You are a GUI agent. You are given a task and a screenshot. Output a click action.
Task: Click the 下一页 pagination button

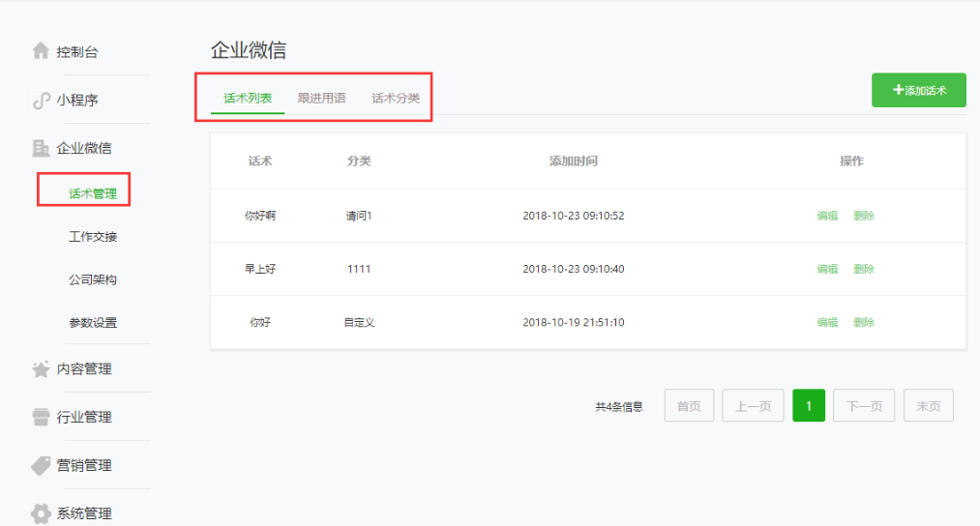tap(864, 406)
